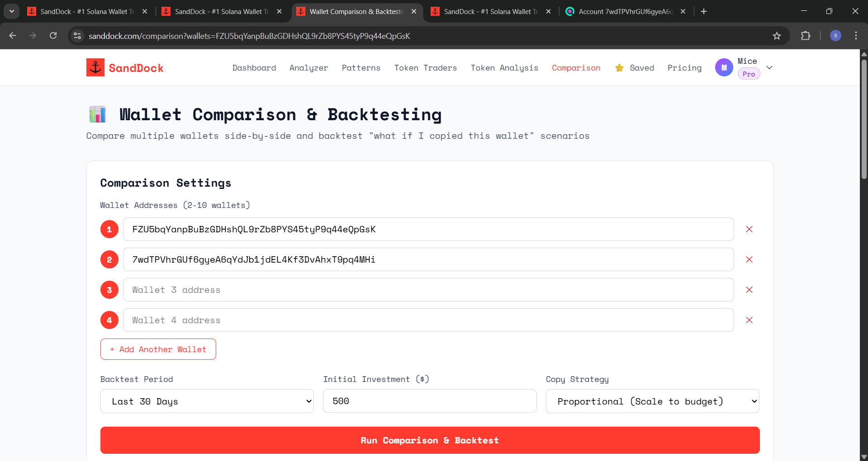The height and width of the screenshot is (461, 868).
Task: Open the Patterns nav item
Action: click(361, 68)
